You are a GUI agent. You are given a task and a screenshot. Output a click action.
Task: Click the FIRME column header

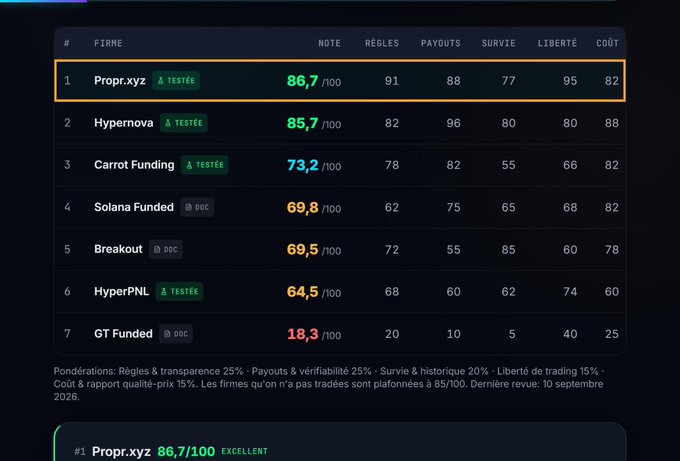(108, 43)
